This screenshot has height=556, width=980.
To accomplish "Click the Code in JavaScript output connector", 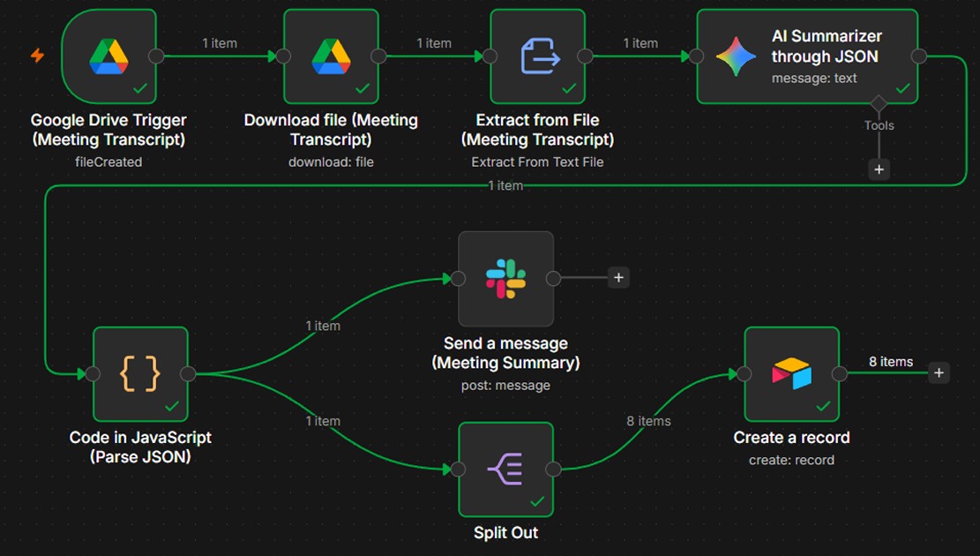I will (188, 374).
